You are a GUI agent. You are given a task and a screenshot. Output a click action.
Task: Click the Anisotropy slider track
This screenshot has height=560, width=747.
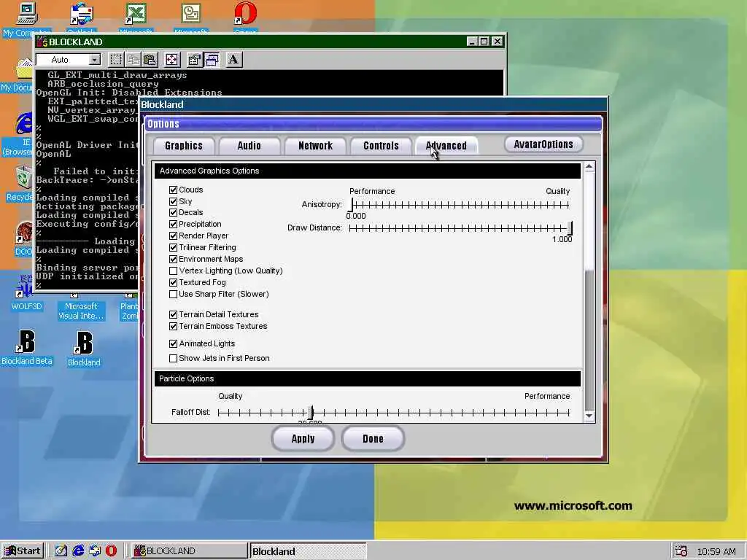459,205
